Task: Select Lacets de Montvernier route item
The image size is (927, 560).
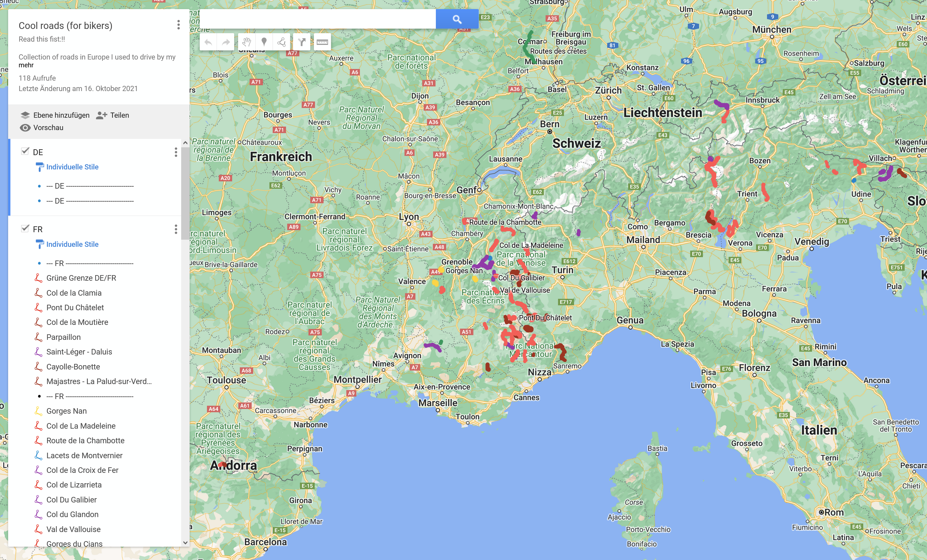Action: click(x=84, y=455)
